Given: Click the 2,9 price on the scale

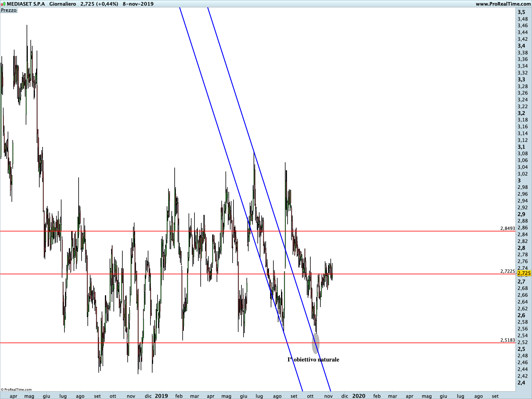Looking at the screenshot, I should 521,214.
